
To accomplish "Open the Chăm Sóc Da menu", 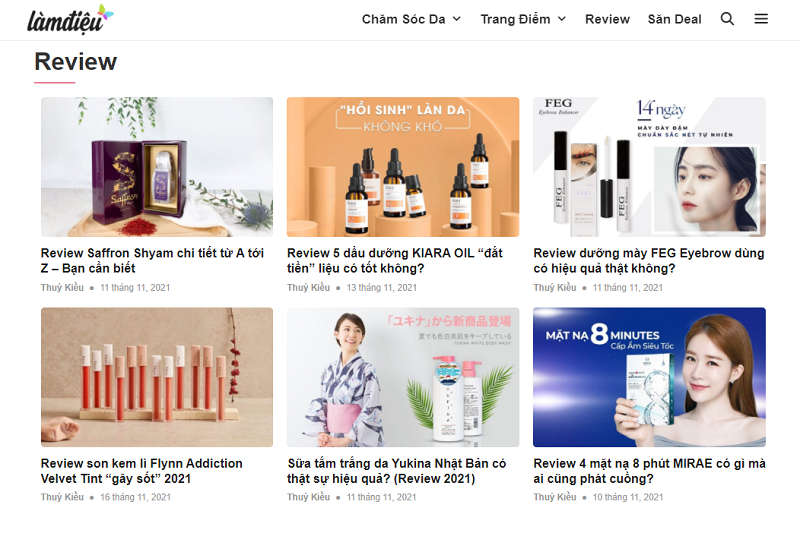I will [x=404, y=19].
